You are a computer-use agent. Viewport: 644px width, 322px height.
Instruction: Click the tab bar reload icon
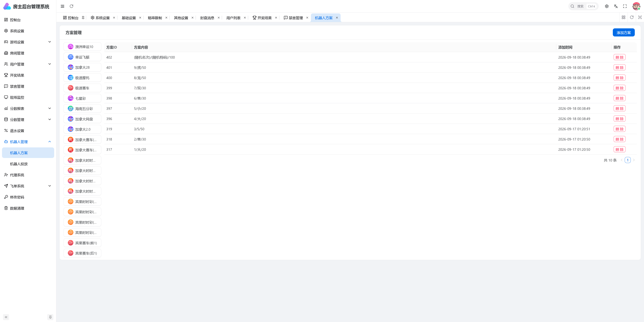pyautogui.click(x=632, y=17)
